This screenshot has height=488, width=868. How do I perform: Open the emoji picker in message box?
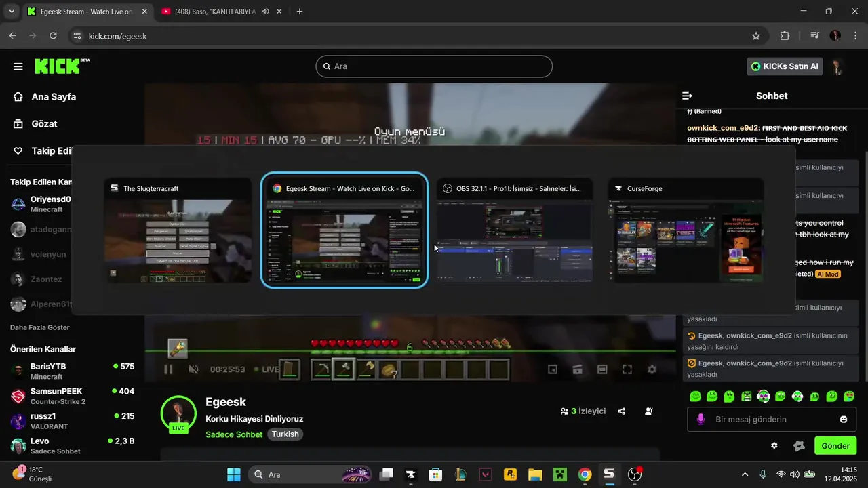pyautogui.click(x=844, y=419)
